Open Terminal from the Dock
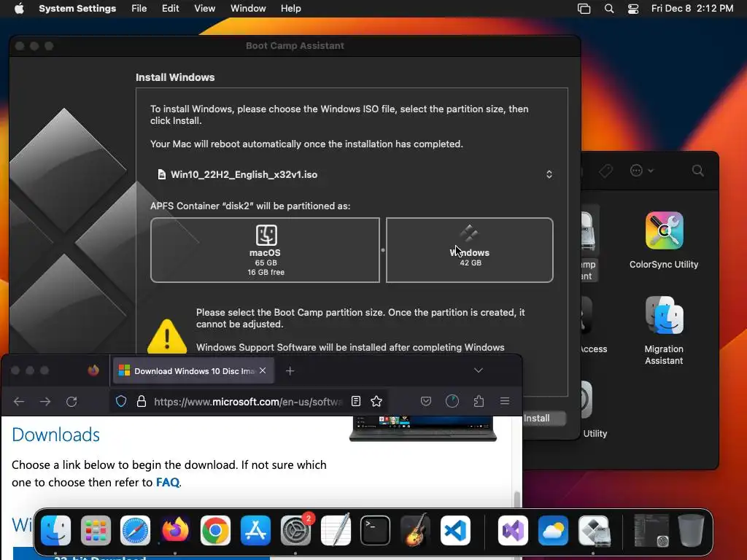This screenshot has width=747, height=560. (x=376, y=530)
